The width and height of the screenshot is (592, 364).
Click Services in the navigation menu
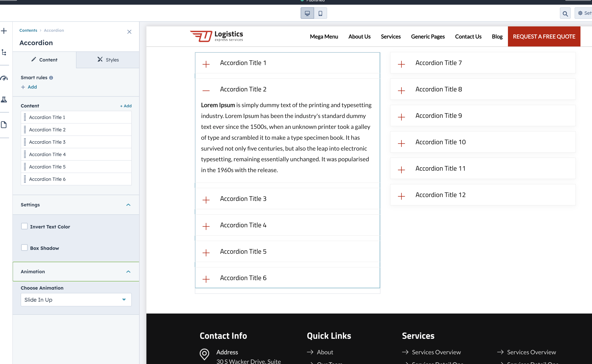pyautogui.click(x=390, y=37)
